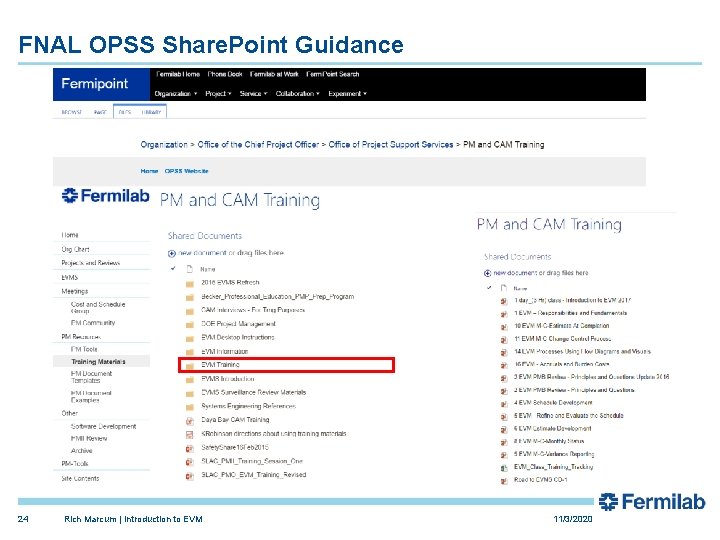Open the Service dropdown menu
Screen dimensions: 720x540
253,94
